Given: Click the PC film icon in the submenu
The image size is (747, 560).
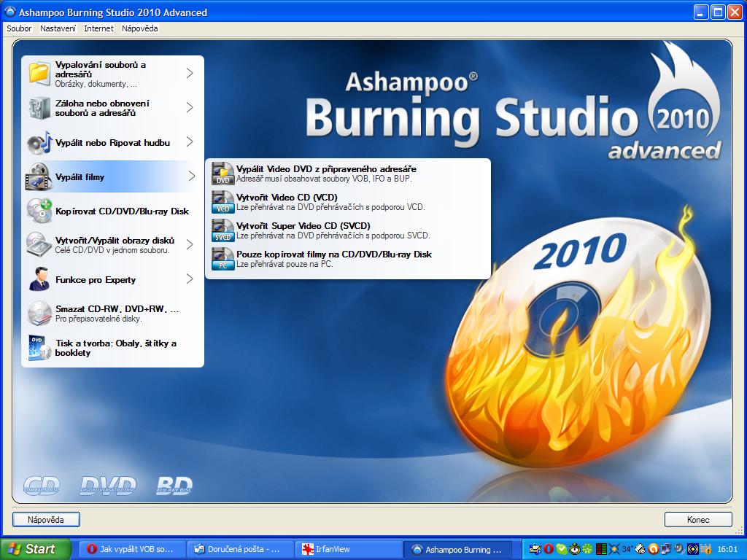Looking at the screenshot, I should tap(223, 259).
